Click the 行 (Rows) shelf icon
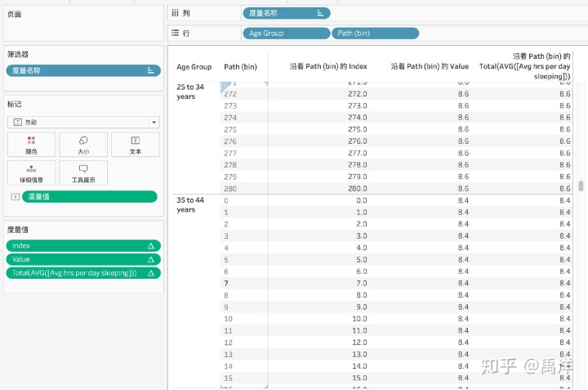Image resolution: width=588 pixels, height=390 pixels. pyautogui.click(x=174, y=33)
